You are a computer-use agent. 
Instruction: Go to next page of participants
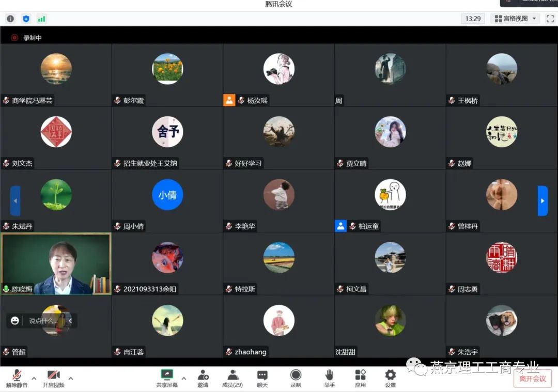(542, 200)
